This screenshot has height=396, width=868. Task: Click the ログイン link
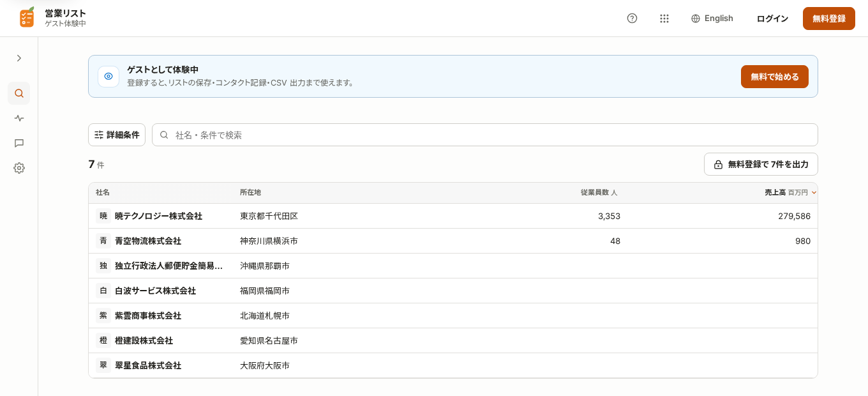click(772, 19)
